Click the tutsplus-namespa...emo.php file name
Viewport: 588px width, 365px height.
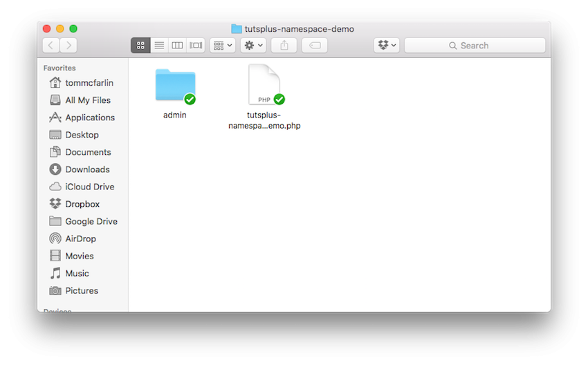264,120
